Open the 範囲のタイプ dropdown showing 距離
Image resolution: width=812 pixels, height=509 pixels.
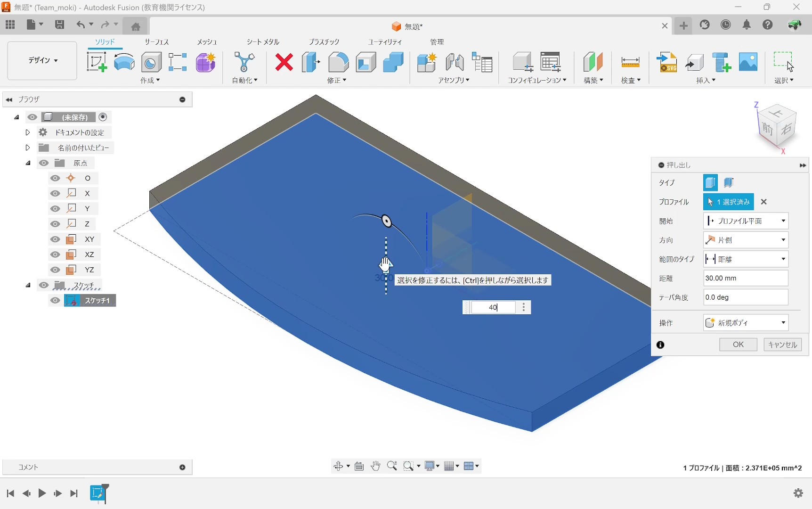tap(746, 259)
